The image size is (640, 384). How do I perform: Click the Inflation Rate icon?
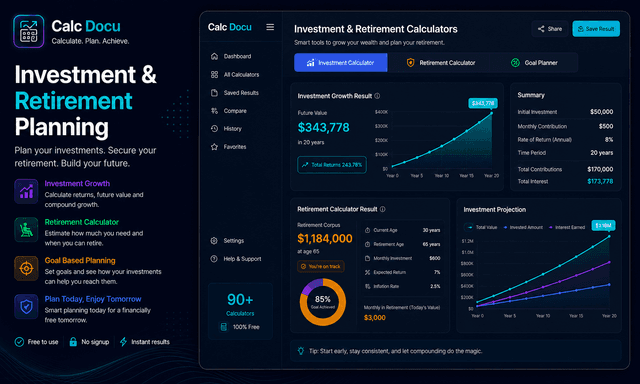coord(367,286)
